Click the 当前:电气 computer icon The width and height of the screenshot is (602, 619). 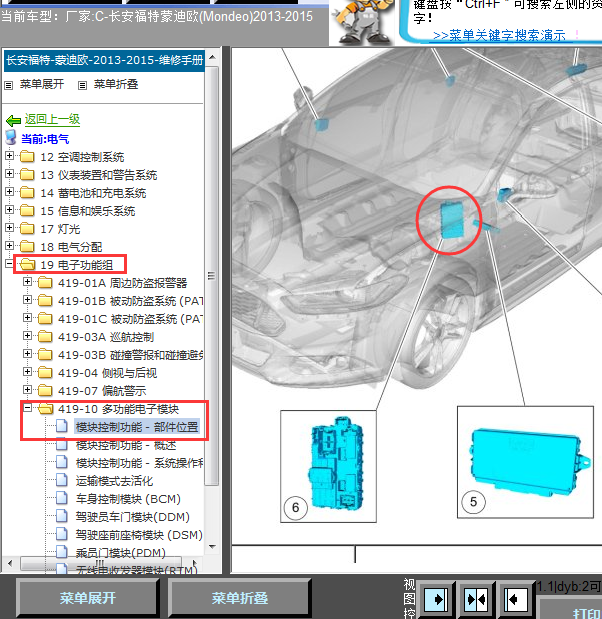click(x=11, y=138)
